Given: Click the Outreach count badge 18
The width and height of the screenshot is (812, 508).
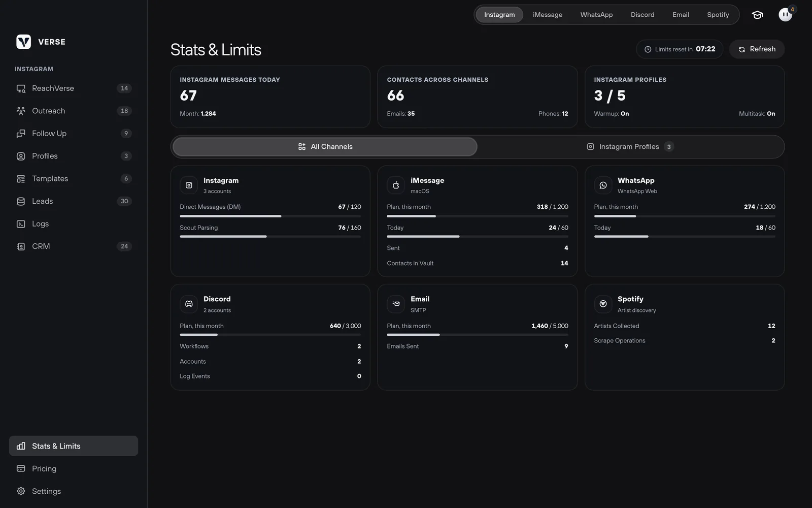Looking at the screenshot, I should pyautogui.click(x=124, y=111).
